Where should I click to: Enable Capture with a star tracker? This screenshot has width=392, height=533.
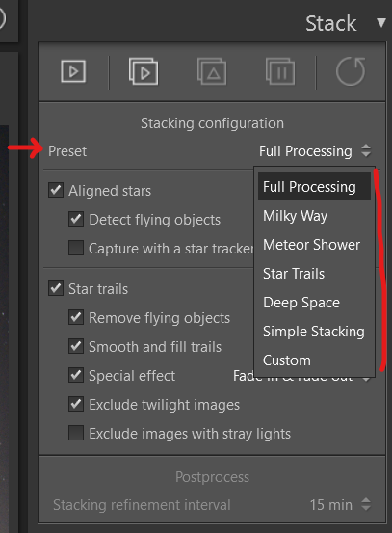point(76,248)
